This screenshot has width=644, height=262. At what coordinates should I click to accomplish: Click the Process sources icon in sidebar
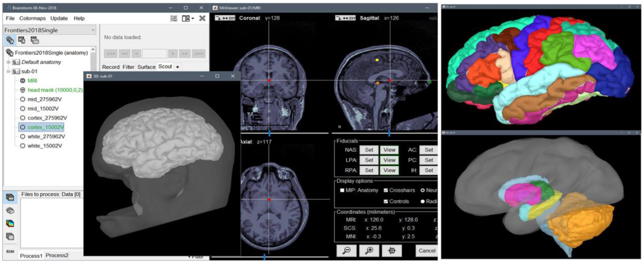(x=10, y=211)
